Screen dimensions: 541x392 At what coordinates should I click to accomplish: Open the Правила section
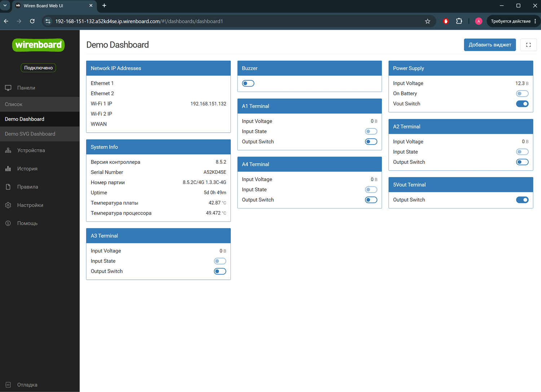point(40,187)
